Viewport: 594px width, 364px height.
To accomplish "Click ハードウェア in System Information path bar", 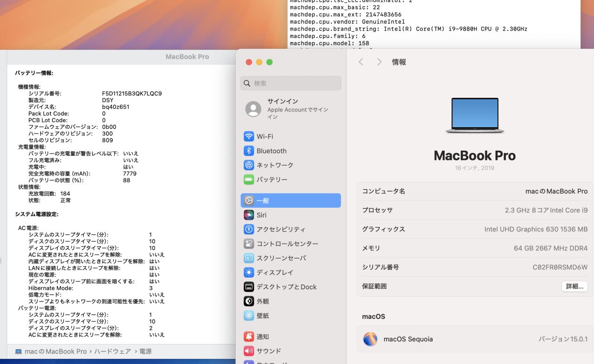I will coord(112,351).
